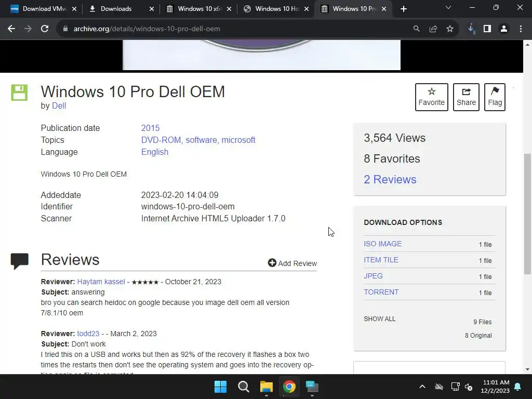Open the microsoft topic link
Image resolution: width=532 pixels, height=399 pixels.
pos(238,140)
